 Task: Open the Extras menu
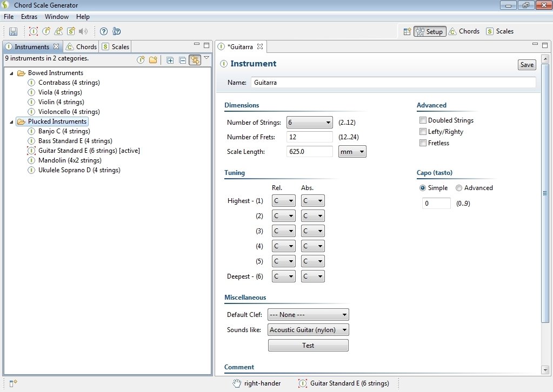[29, 17]
